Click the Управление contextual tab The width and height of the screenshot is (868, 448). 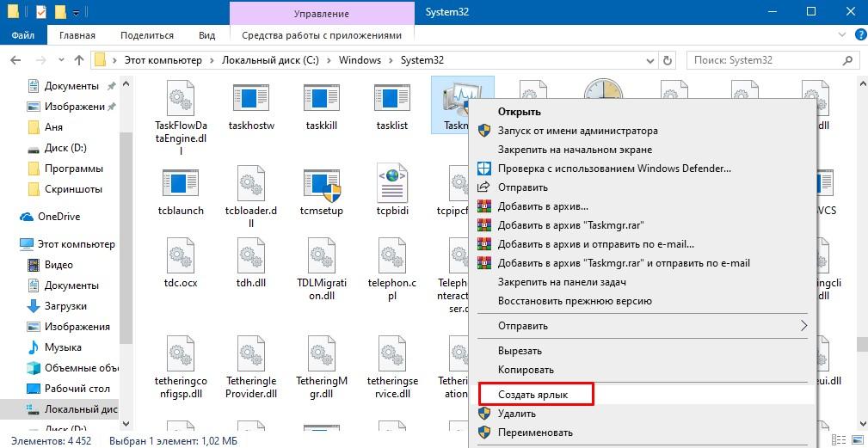(322, 13)
